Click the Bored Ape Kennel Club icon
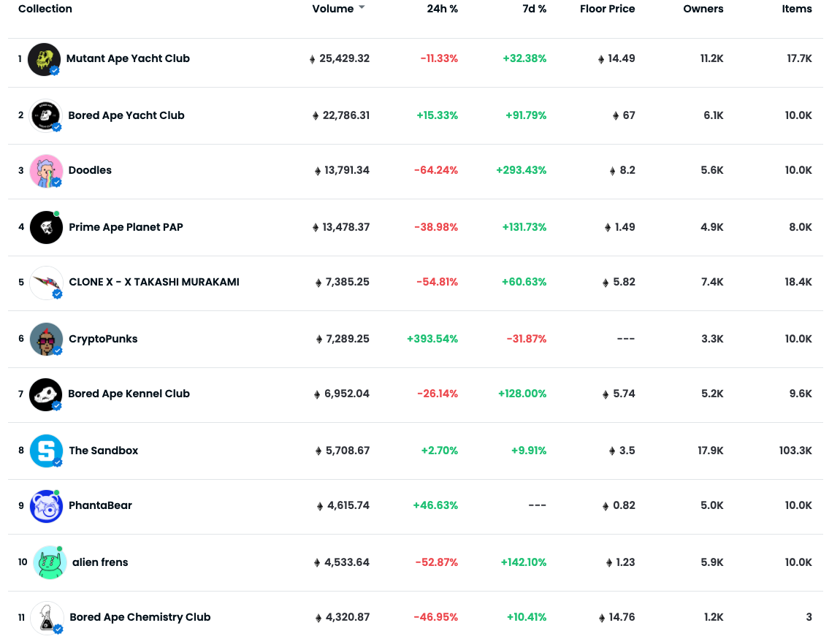840x639 pixels. [x=45, y=394]
